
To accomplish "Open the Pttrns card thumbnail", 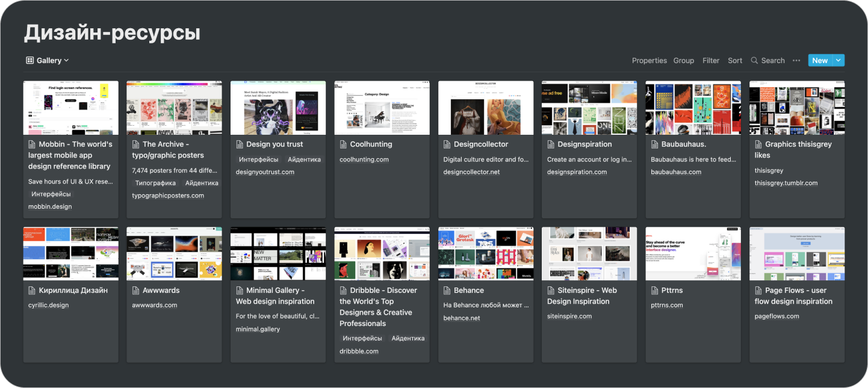I will click(x=693, y=254).
